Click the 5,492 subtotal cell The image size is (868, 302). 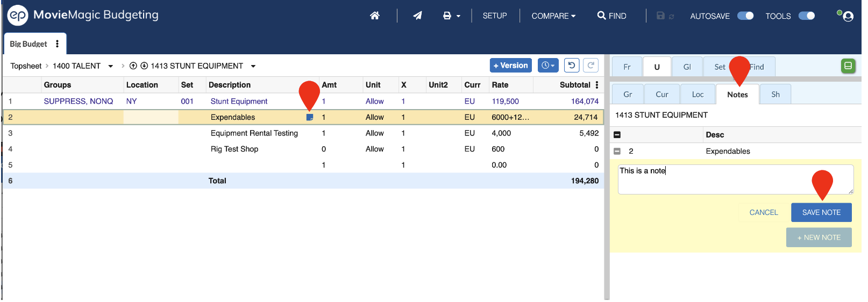tap(589, 133)
